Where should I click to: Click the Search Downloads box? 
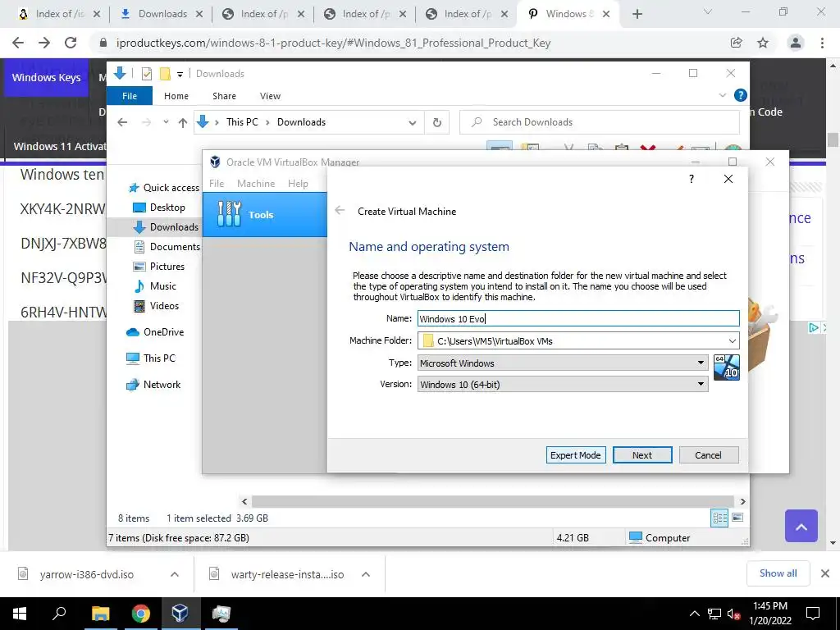(x=600, y=122)
